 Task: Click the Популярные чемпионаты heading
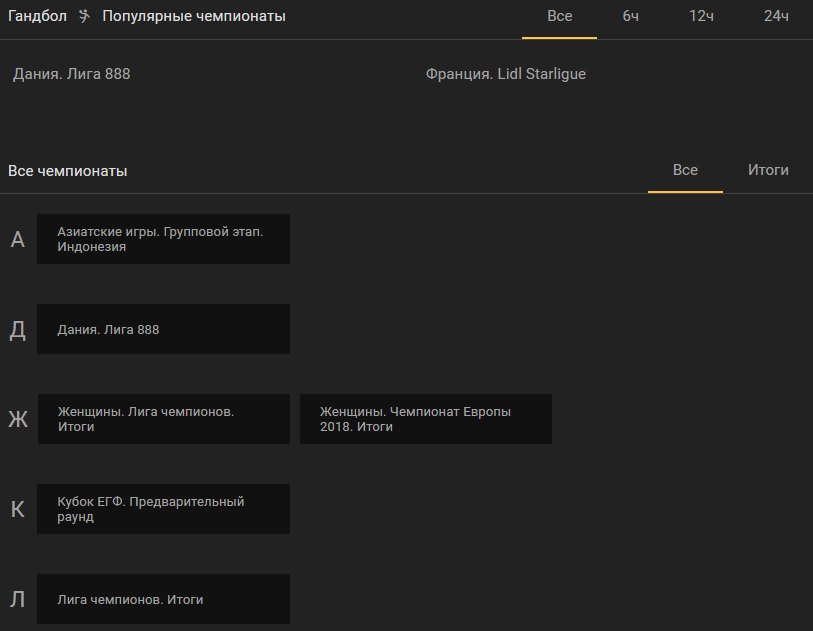point(194,16)
